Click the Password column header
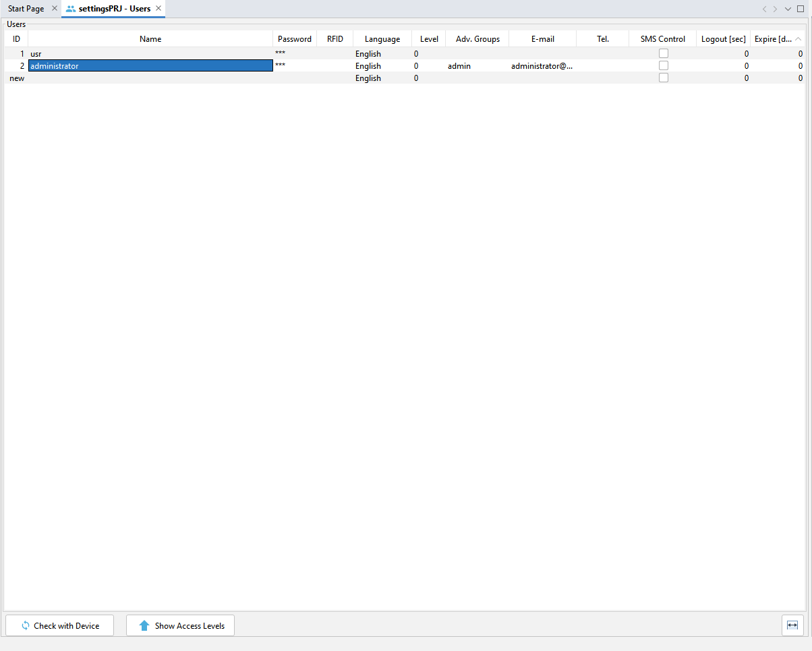The height and width of the screenshot is (651, 812). (x=295, y=39)
